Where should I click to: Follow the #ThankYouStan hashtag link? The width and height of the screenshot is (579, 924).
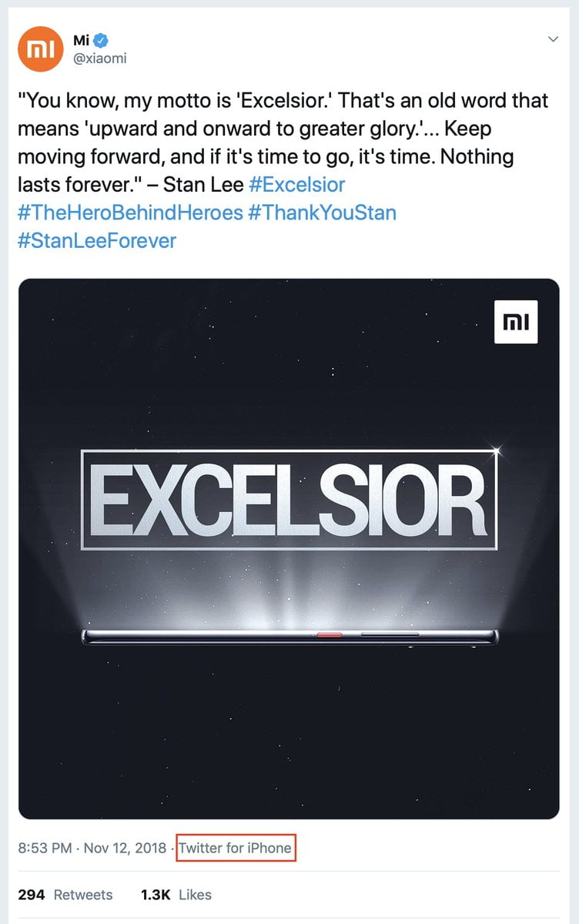322,213
